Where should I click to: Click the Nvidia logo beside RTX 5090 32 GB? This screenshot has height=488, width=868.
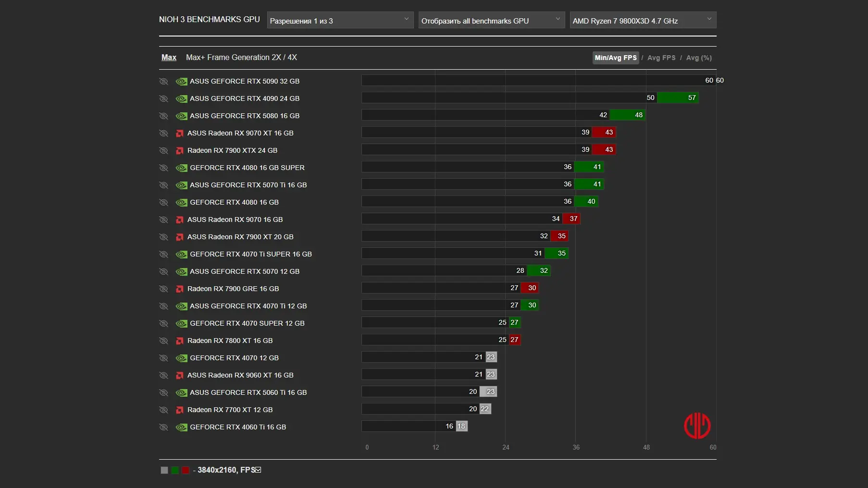click(x=181, y=82)
